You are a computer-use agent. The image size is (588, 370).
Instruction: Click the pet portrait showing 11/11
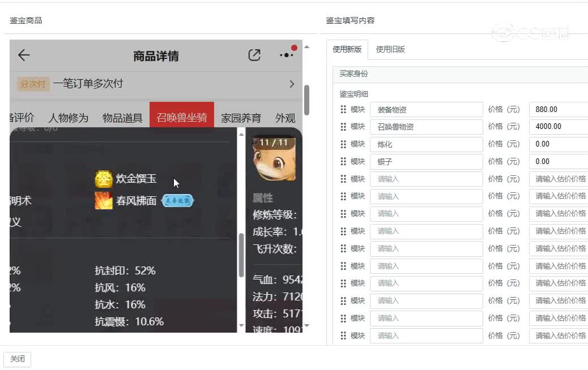[274, 158]
